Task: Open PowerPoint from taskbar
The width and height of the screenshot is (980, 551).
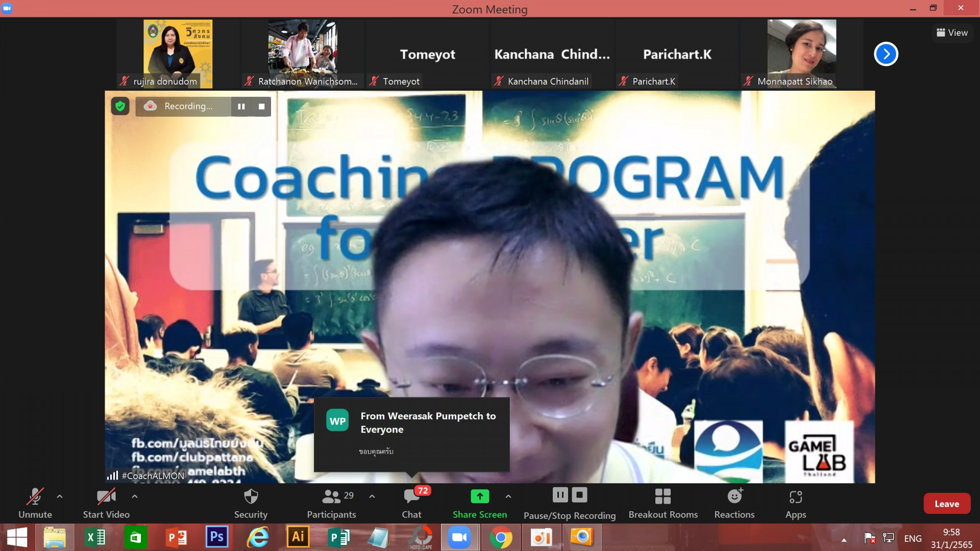Action: pyautogui.click(x=176, y=537)
